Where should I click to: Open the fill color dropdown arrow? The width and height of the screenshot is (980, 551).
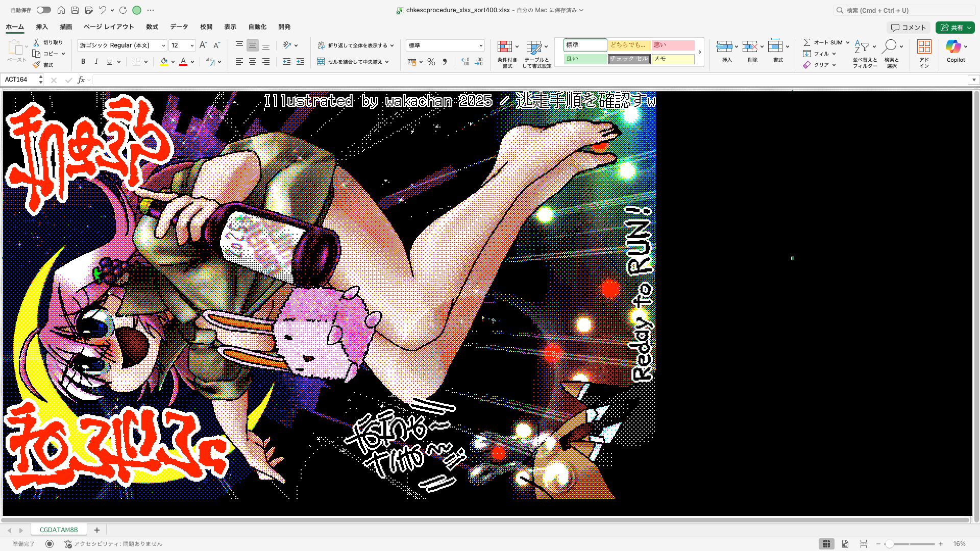click(172, 61)
